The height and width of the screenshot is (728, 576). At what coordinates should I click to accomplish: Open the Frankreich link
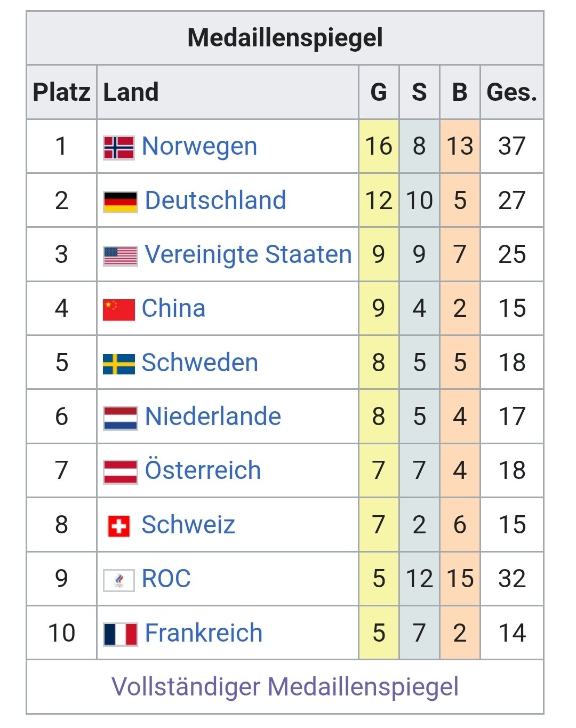(204, 633)
